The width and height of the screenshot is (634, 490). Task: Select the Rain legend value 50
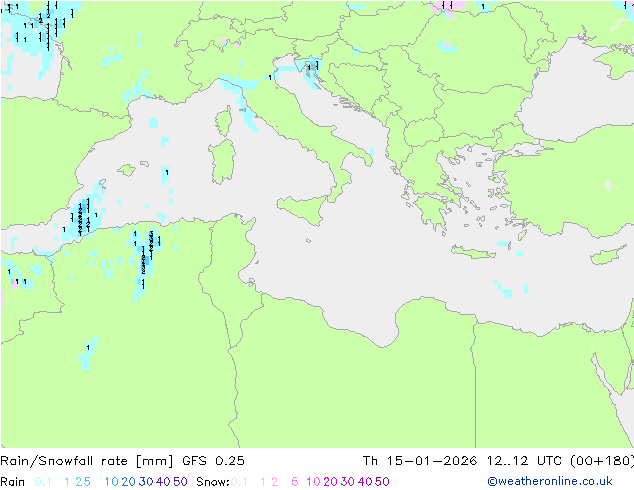(x=180, y=482)
